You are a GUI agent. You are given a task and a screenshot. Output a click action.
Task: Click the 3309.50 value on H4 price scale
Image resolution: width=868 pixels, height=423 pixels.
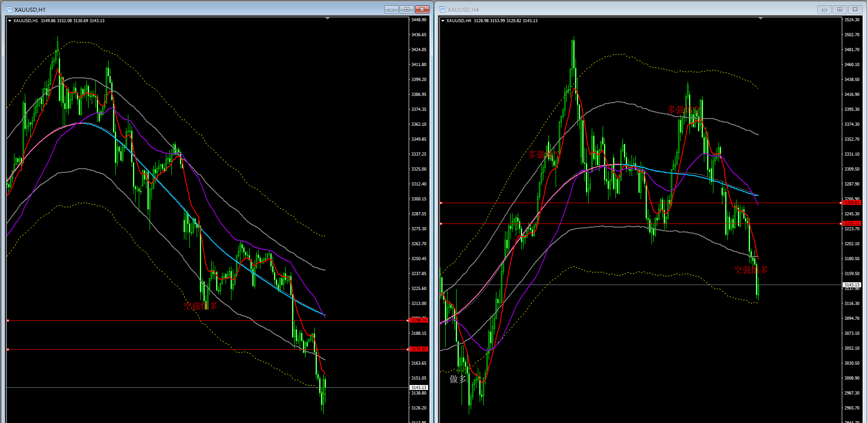coord(852,169)
